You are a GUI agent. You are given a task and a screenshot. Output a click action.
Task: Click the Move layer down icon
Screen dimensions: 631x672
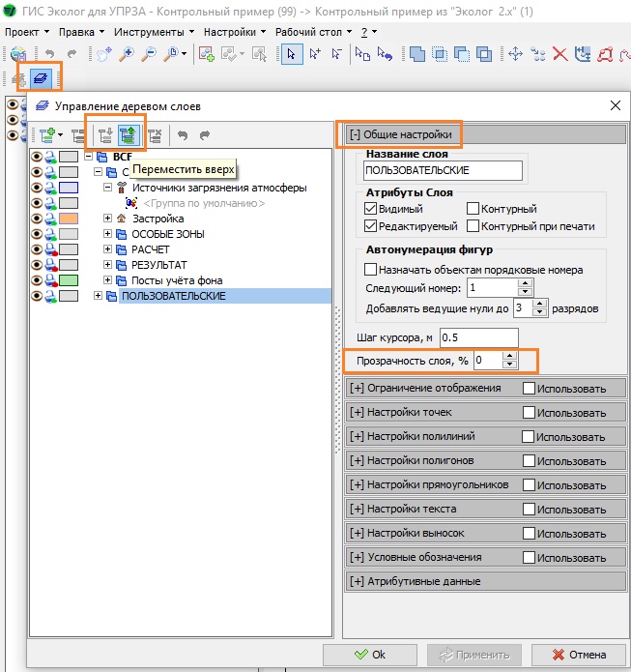(105, 134)
